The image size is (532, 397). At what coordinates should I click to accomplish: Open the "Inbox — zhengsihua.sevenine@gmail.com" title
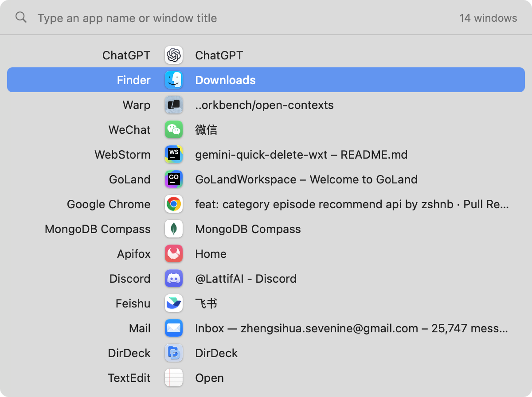(352, 328)
